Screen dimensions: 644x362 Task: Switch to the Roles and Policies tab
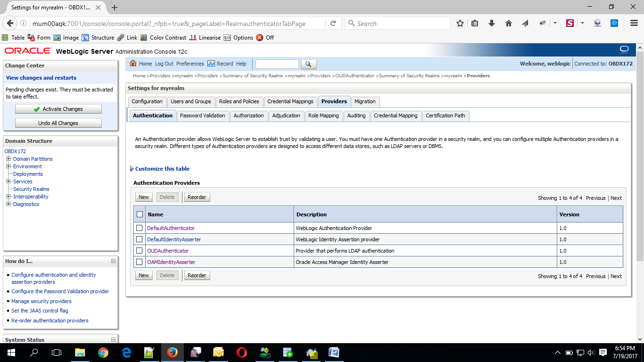(x=239, y=102)
